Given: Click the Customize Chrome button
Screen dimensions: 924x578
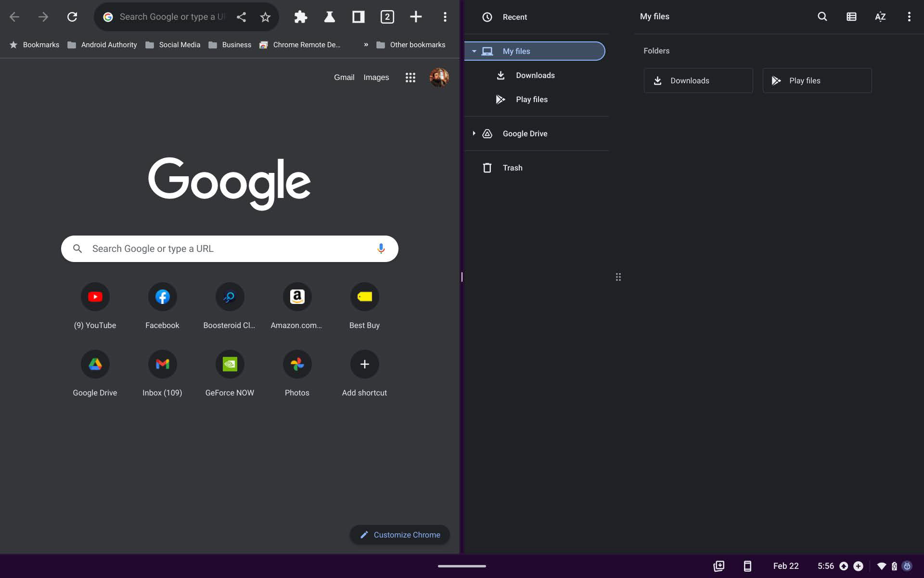Looking at the screenshot, I should [400, 535].
